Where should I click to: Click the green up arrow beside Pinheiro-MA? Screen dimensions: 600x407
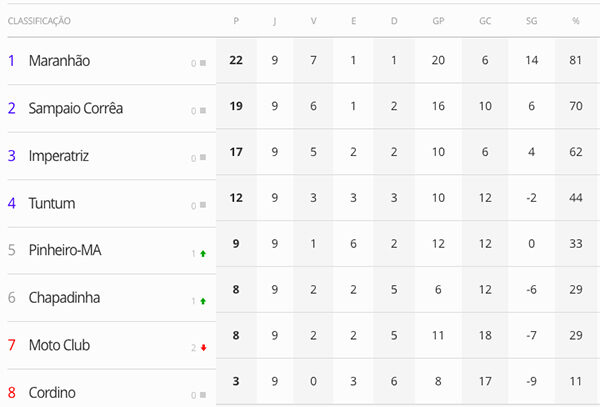coord(203,254)
